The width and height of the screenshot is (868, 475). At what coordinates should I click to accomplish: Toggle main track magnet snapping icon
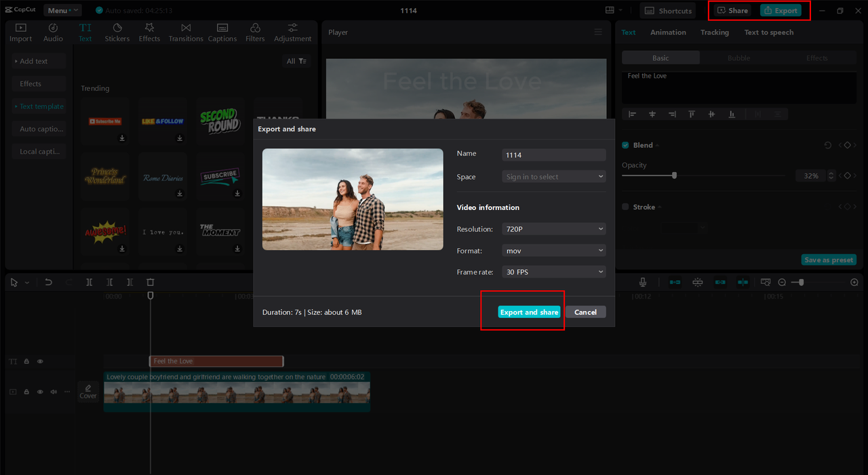(675, 282)
